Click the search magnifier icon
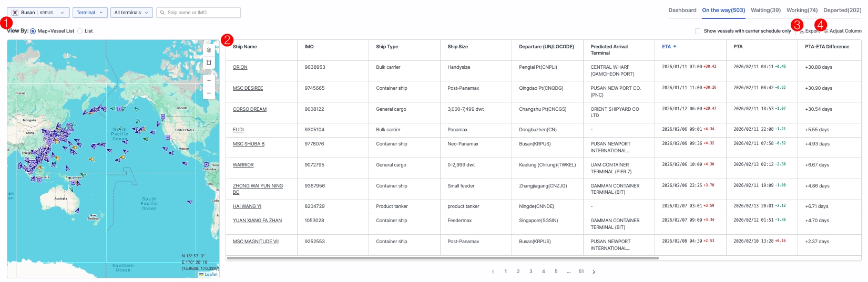The height and width of the screenshot is (282, 868). (x=162, y=13)
